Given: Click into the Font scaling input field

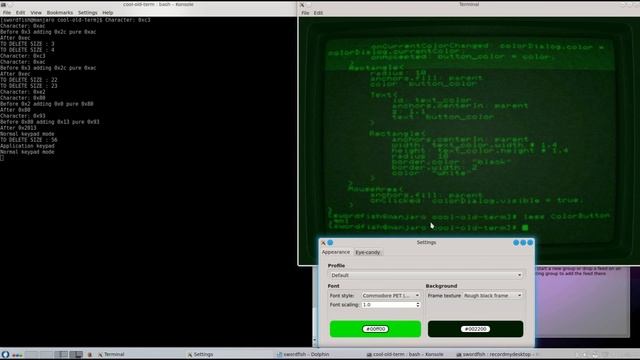Looking at the screenshot, I should [x=388, y=305].
